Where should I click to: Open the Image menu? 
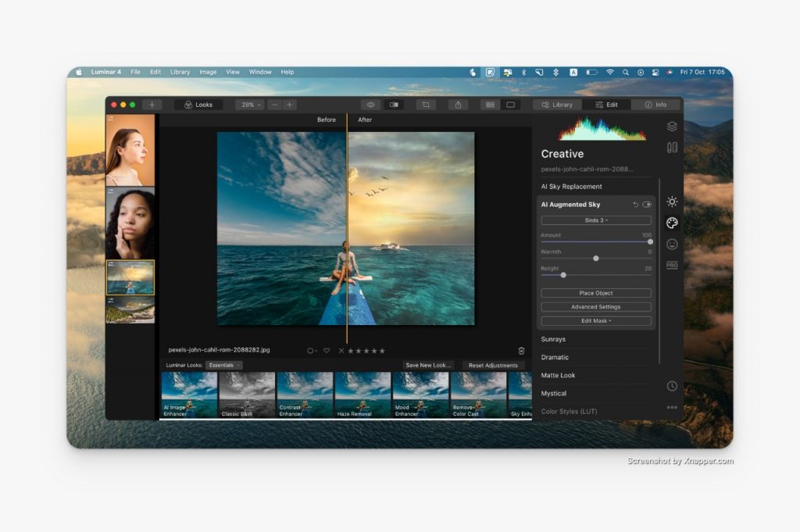pyautogui.click(x=208, y=73)
